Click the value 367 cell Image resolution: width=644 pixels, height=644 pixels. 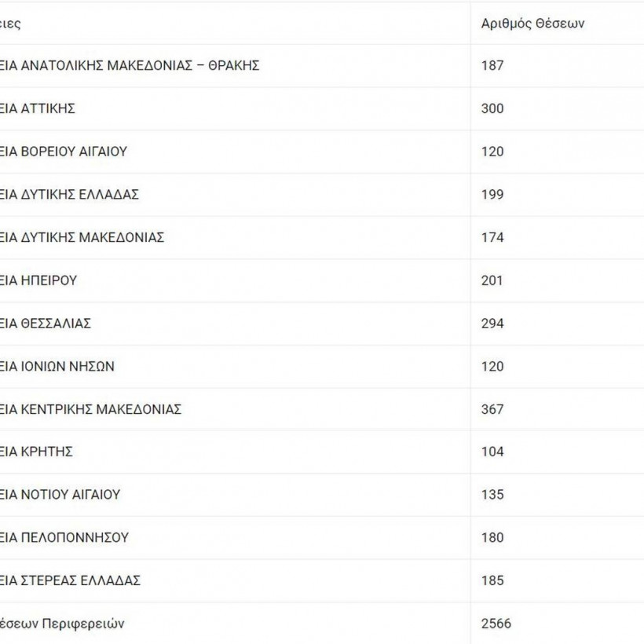click(x=492, y=409)
